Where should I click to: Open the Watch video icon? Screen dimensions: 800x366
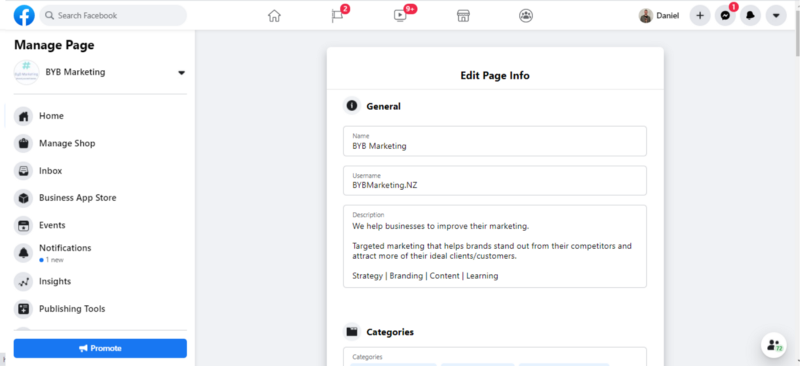tap(399, 16)
